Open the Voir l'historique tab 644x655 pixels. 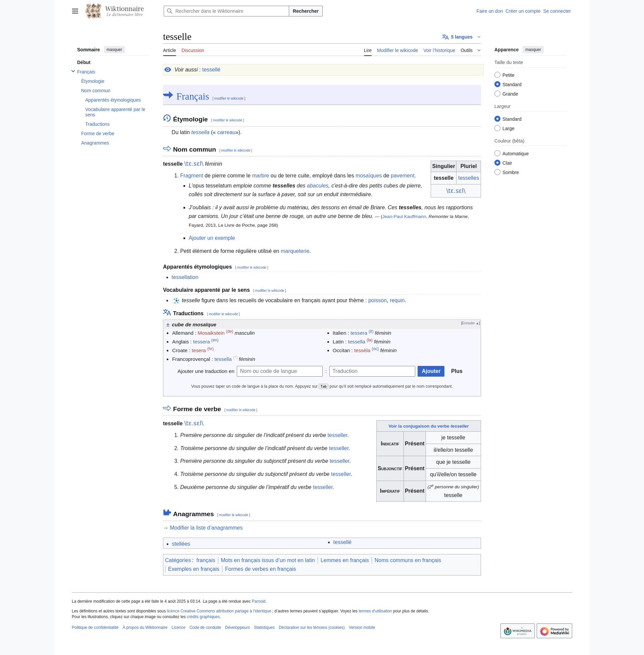pos(439,50)
